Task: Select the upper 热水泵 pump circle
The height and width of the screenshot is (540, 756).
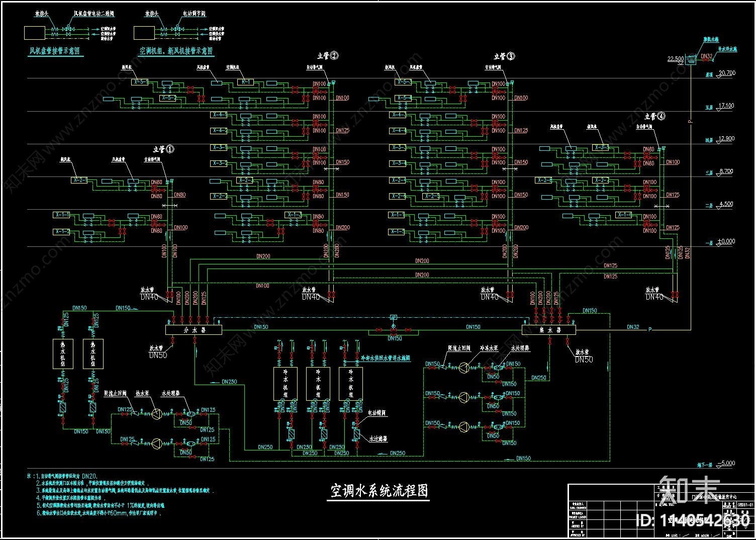Action: (x=157, y=414)
